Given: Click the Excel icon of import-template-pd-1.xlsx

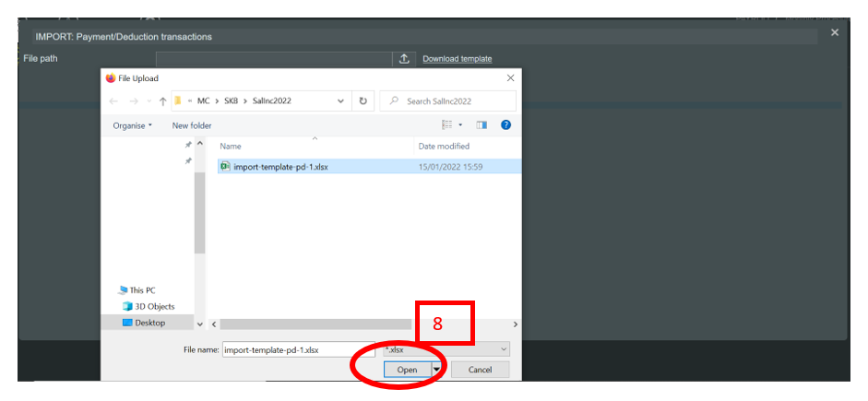Looking at the screenshot, I should point(225,165).
